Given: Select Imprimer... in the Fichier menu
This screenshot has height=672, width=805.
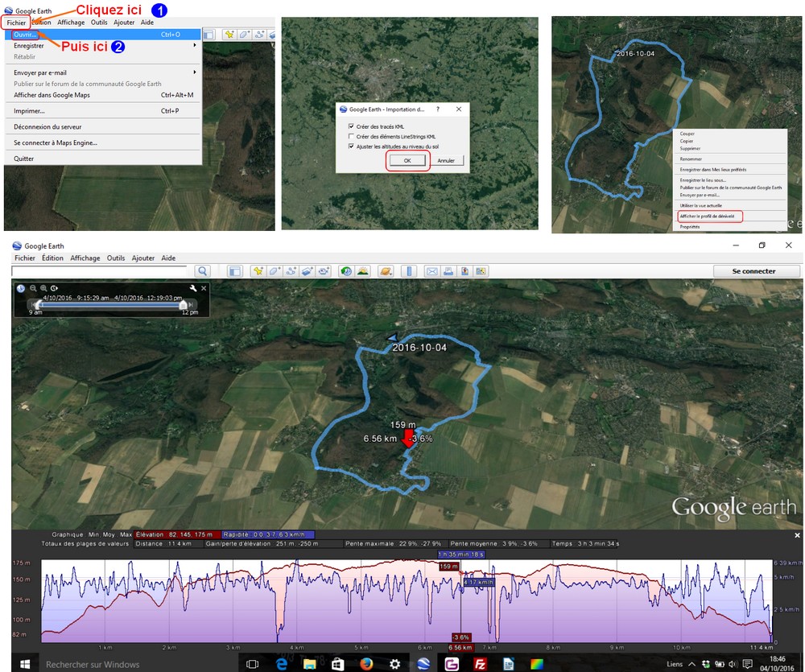Looking at the screenshot, I should 103,111.
